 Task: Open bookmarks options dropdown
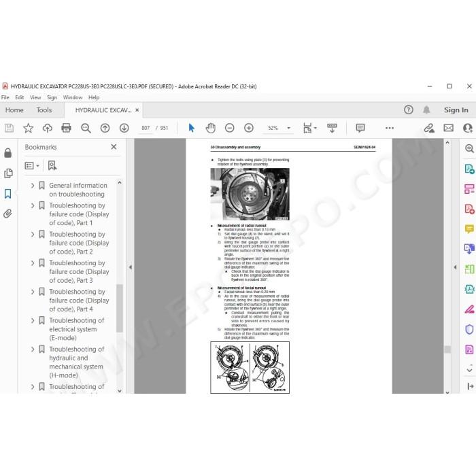click(x=32, y=166)
